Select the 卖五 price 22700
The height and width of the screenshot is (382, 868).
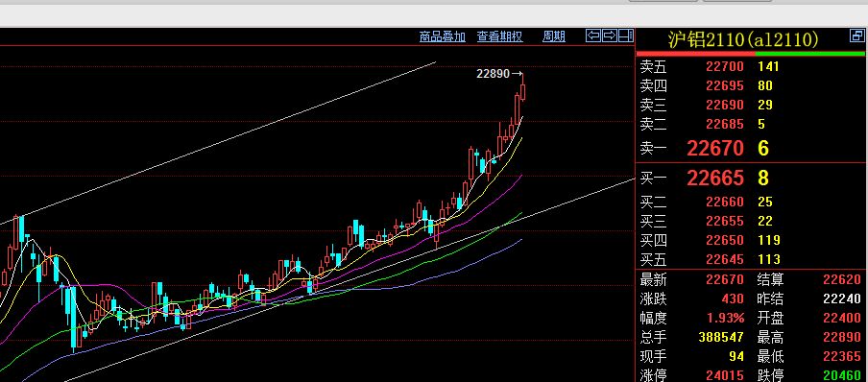725,67
